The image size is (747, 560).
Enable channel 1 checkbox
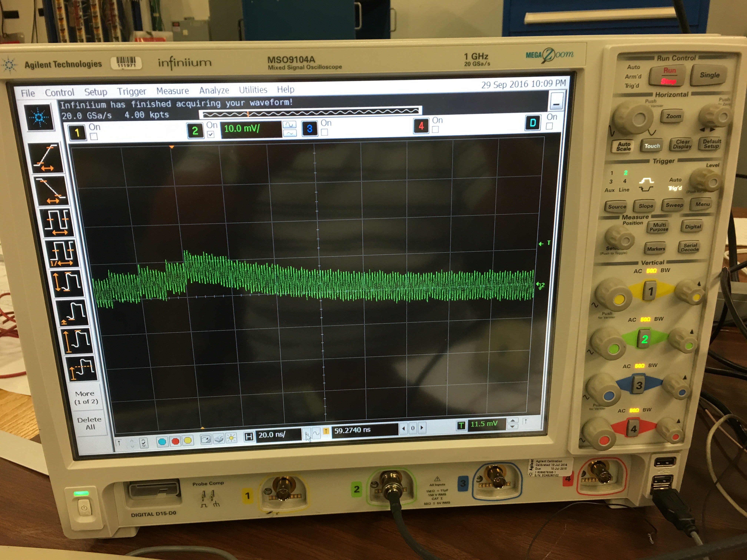pyautogui.click(x=94, y=136)
